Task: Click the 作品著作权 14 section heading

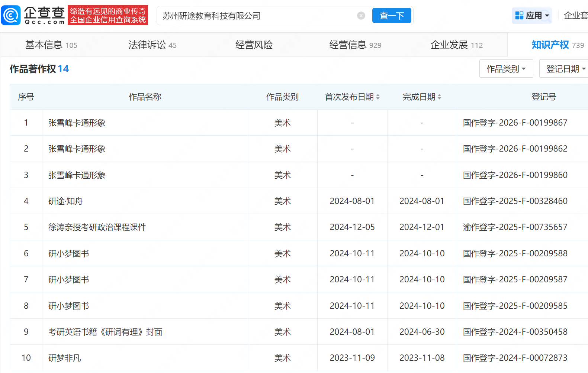Action: coord(39,69)
